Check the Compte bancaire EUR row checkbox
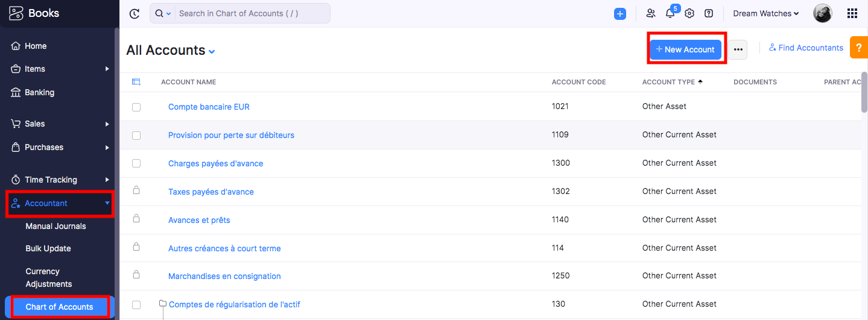 [136, 107]
